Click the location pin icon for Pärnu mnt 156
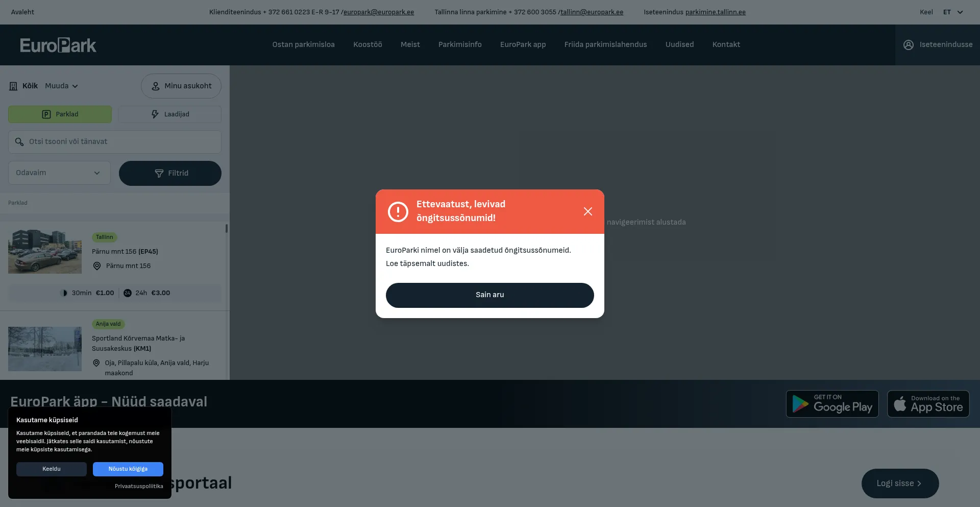Image resolution: width=980 pixels, height=507 pixels. click(x=97, y=266)
